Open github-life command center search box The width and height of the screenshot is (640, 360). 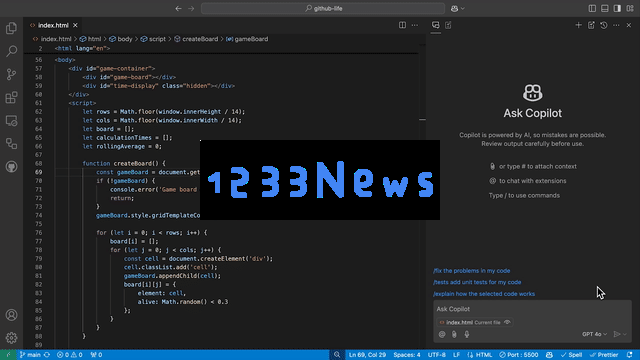click(x=323, y=8)
